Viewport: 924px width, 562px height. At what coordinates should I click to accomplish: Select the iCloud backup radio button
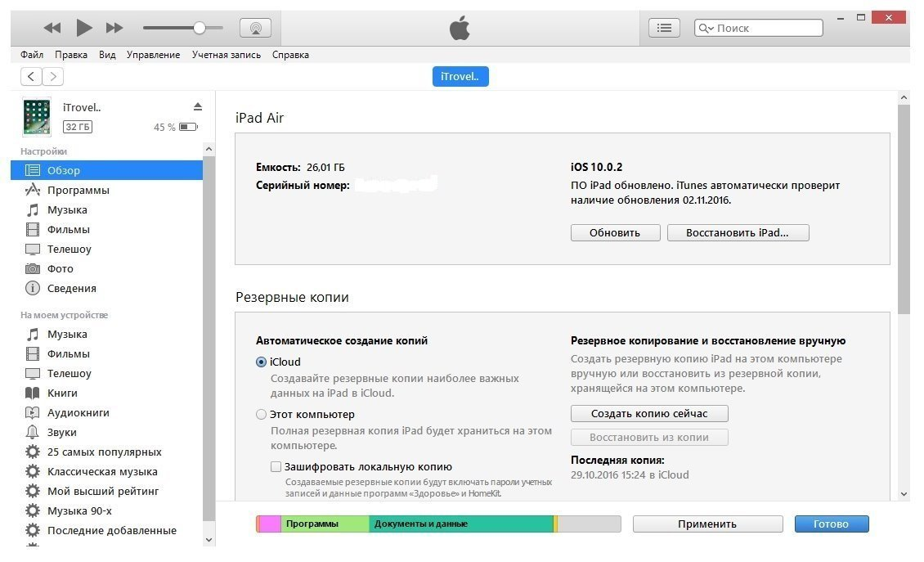click(261, 362)
